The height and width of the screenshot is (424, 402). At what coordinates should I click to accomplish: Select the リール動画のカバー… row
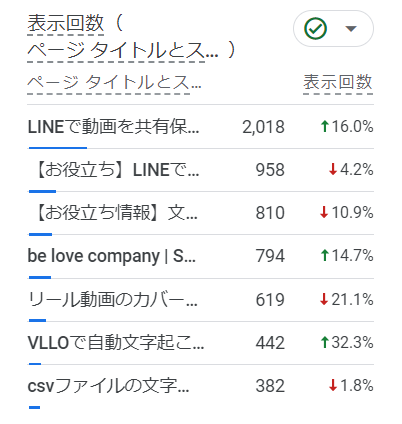click(x=200, y=300)
